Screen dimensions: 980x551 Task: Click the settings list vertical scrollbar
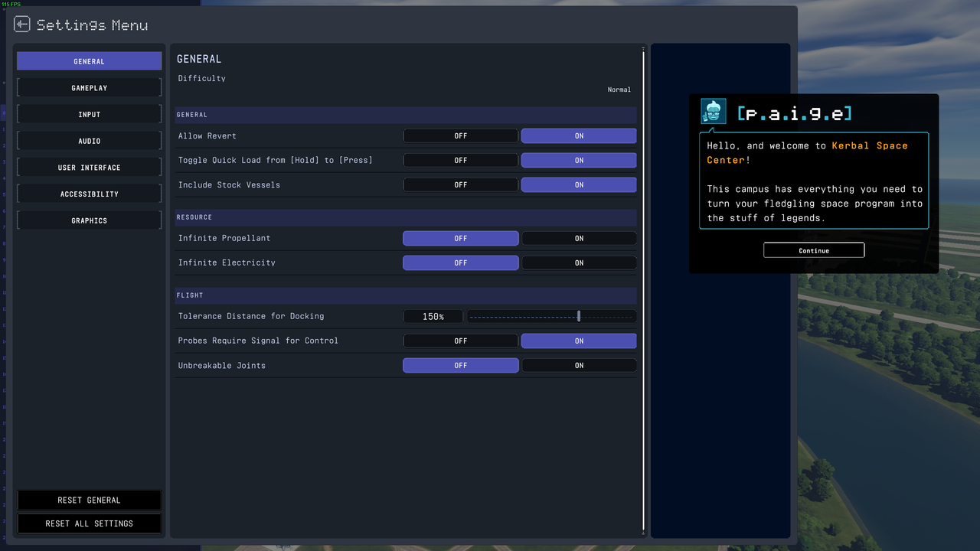(643, 291)
